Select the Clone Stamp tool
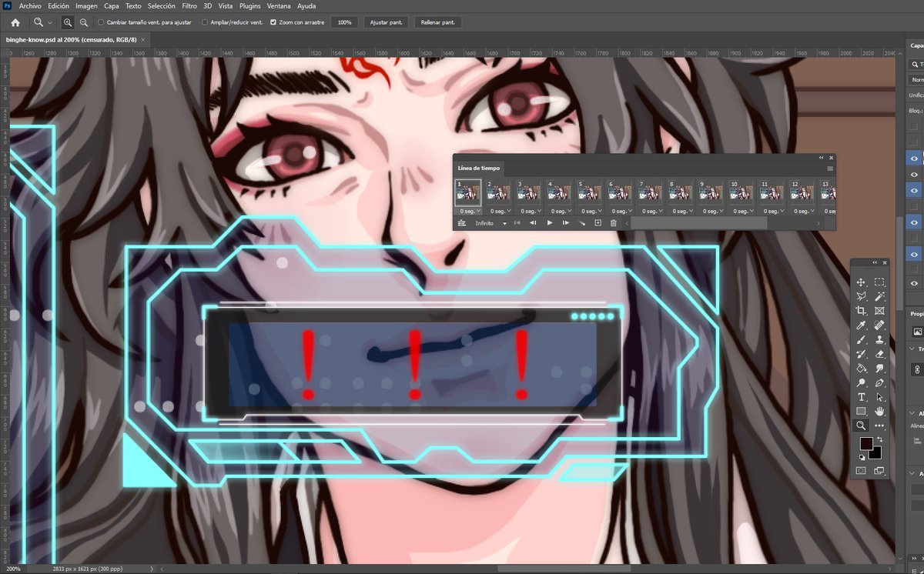 point(880,339)
